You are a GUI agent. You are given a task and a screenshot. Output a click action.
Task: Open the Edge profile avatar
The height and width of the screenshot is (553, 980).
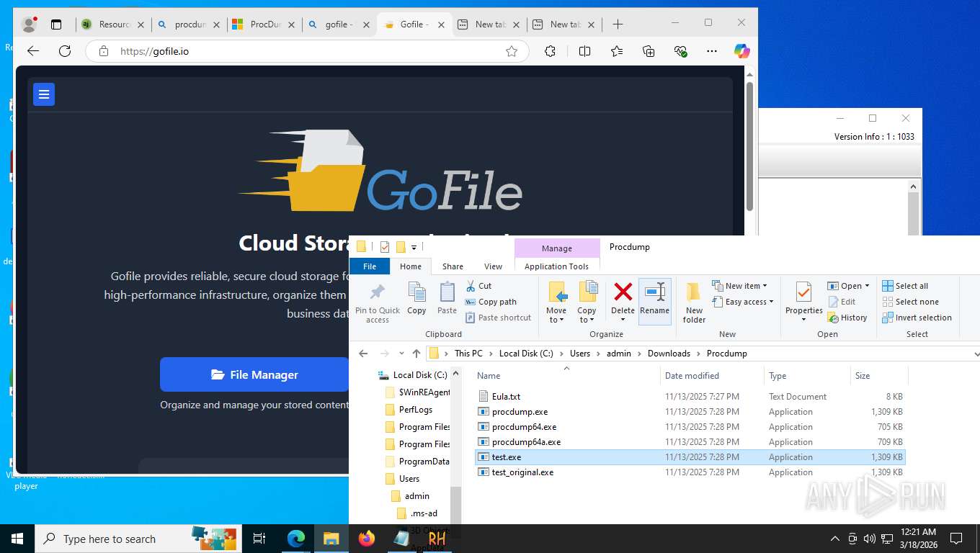(29, 24)
